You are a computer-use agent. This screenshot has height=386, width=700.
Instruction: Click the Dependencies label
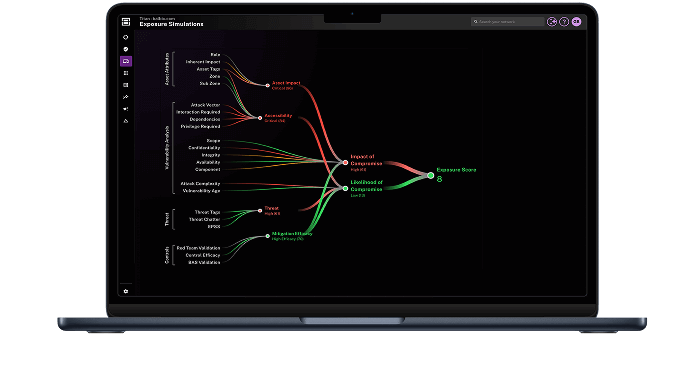(x=205, y=119)
